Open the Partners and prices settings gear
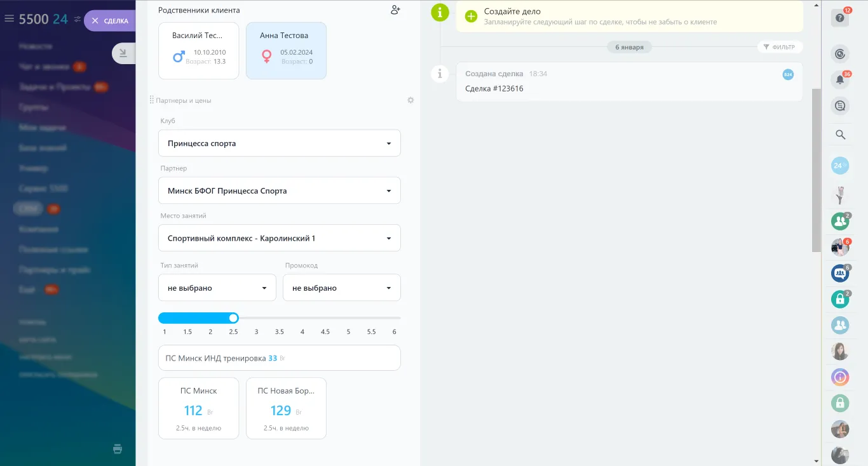The width and height of the screenshot is (868, 466). click(x=410, y=100)
